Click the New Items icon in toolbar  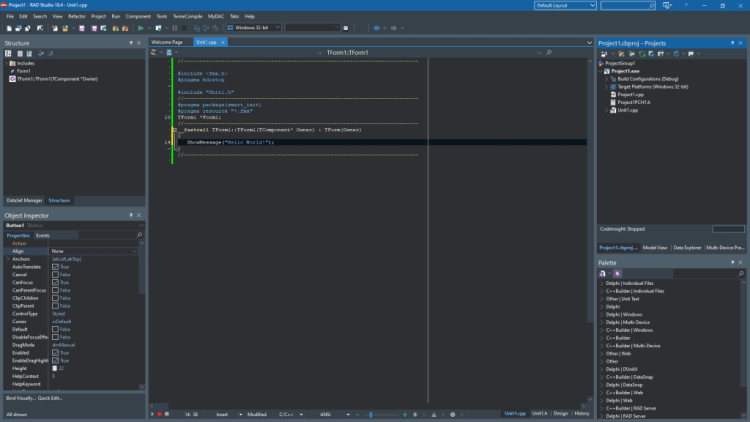pyautogui.click(x=9, y=28)
